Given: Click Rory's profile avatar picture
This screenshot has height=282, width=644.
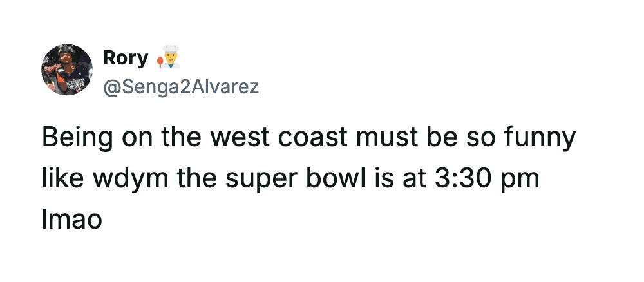Looking at the screenshot, I should point(67,70).
